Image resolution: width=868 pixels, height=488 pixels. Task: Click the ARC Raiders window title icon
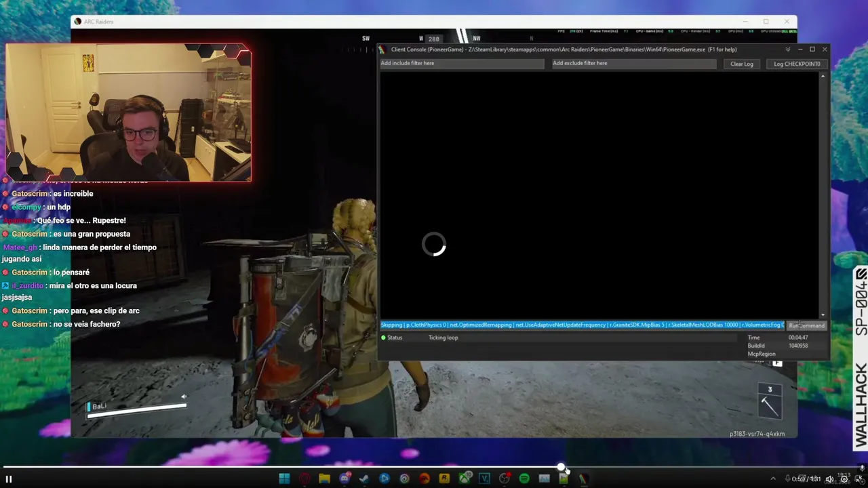[78, 22]
